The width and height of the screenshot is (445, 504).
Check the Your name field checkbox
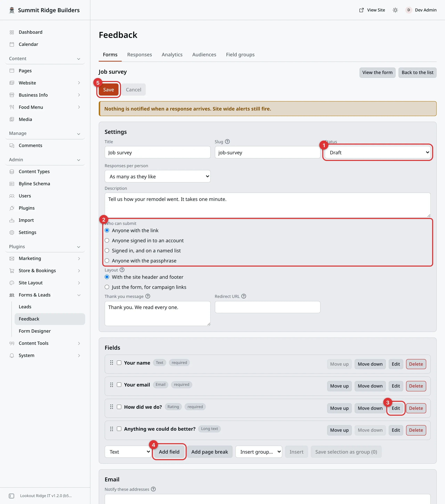coord(119,363)
